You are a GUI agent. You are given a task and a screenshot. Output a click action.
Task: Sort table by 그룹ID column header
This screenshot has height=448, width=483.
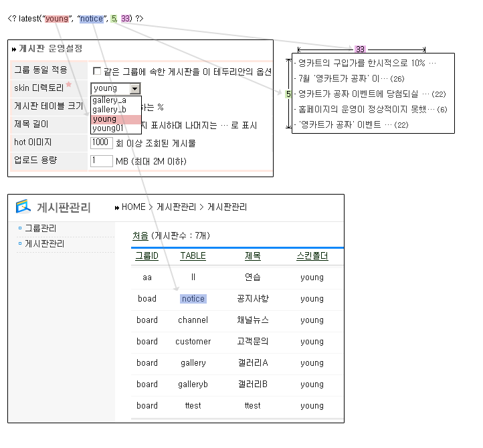click(147, 256)
